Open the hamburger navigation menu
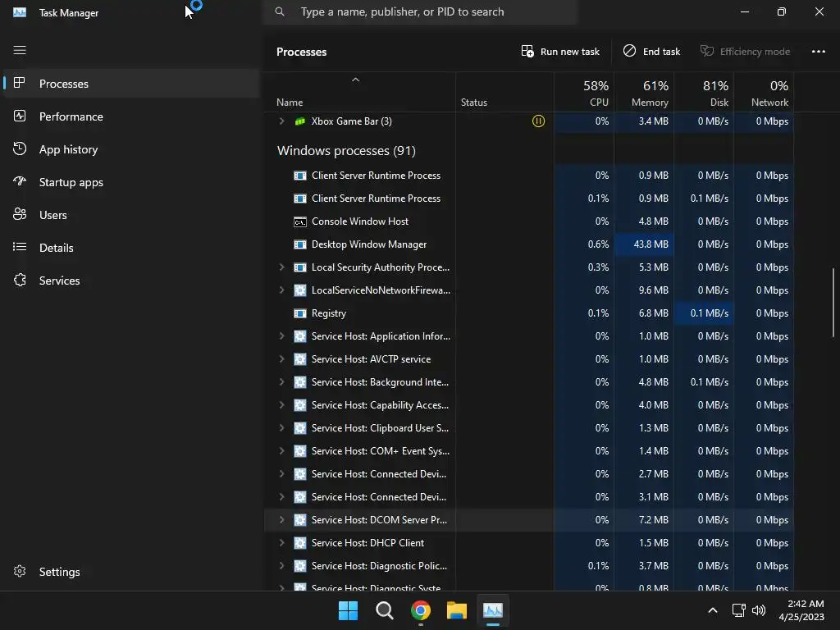The image size is (840, 630). (x=20, y=50)
